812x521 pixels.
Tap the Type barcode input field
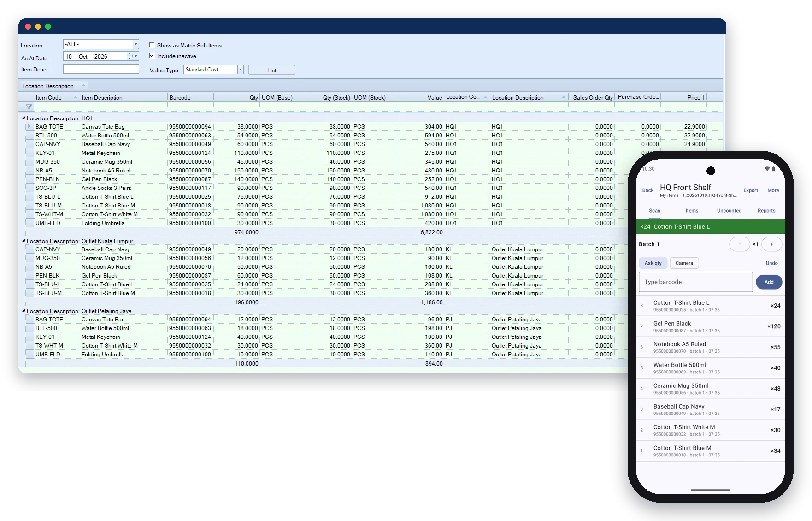(695, 282)
